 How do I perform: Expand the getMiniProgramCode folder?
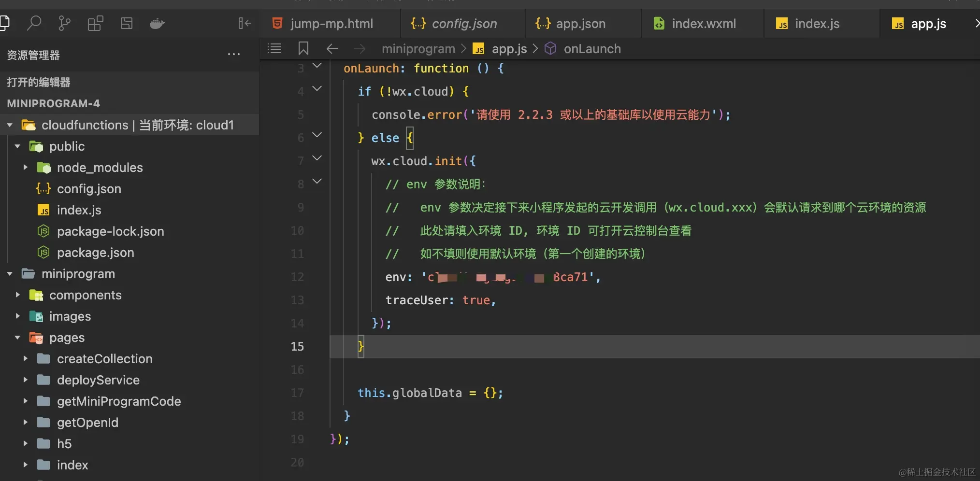click(25, 401)
